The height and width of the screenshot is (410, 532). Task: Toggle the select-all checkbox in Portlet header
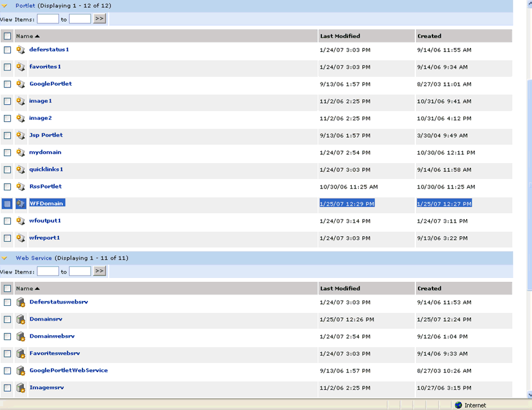[x=8, y=36]
